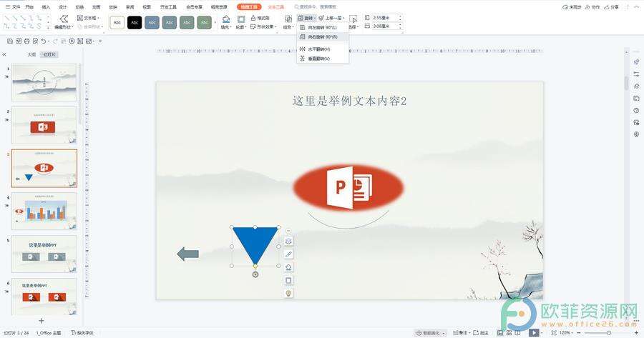Apply the first green Abc shape style
Image resolution: width=644 pixels, height=338 pixels.
pos(187,23)
